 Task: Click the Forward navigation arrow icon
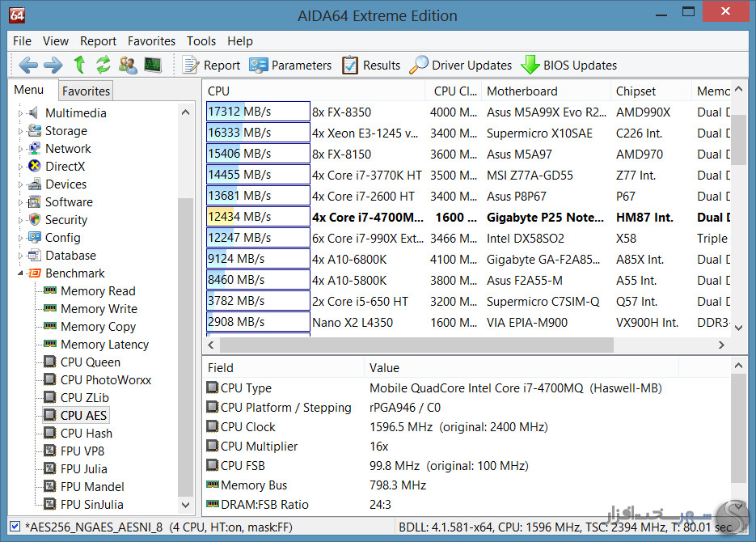tap(53, 65)
